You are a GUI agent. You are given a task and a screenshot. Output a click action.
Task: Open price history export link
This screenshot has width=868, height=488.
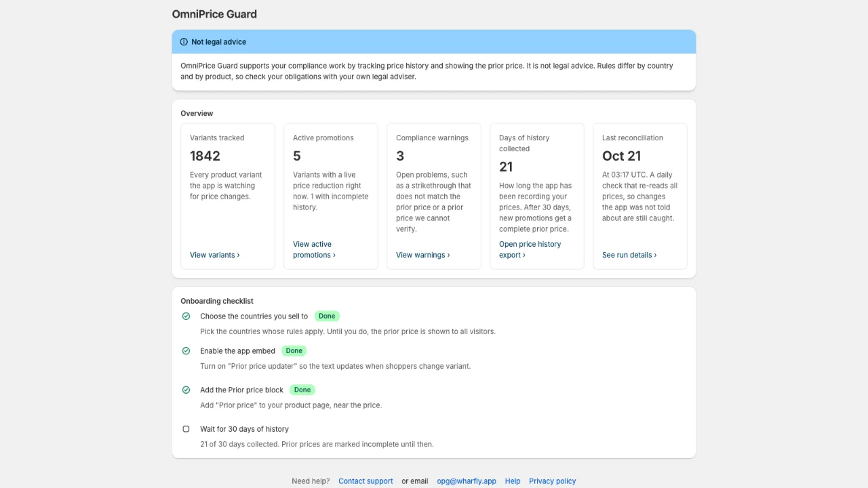pos(530,249)
